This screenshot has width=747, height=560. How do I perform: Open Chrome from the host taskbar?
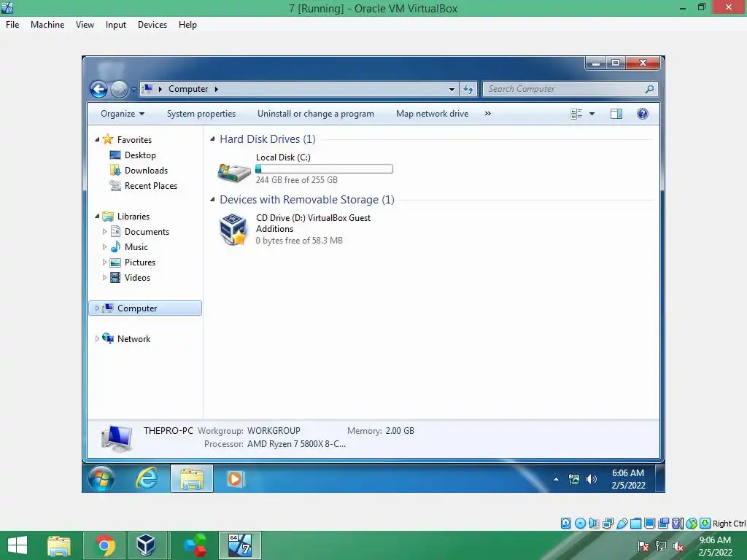click(105, 545)
